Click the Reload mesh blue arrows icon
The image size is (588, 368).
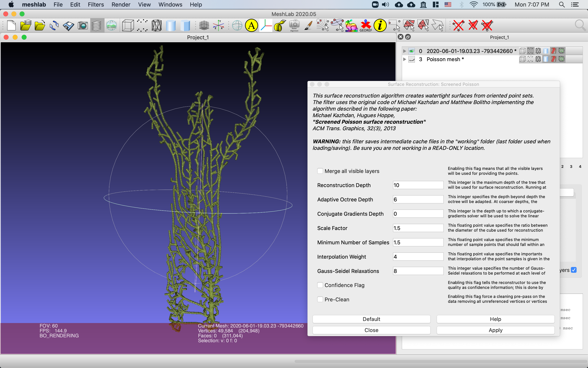pos(54,25)
